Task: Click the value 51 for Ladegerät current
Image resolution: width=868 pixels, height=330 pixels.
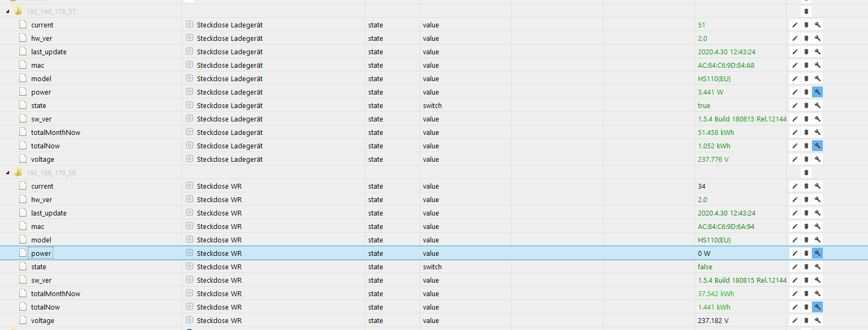Action: click(x=702, y=25)
